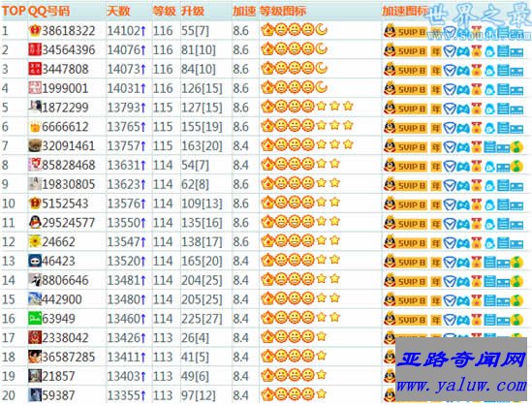532x406 pixels.
Task: Click the third star icon in row 7
Action: (348, 144)
